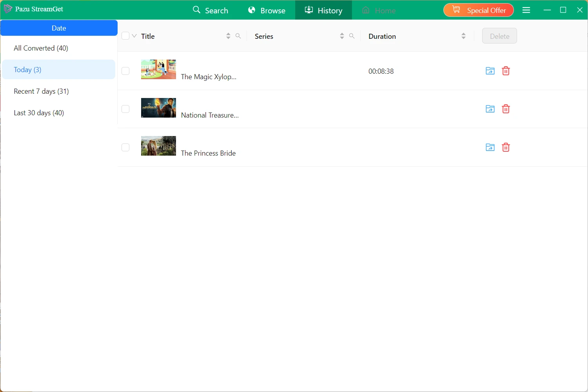Click the title text National Treasure...
The width and height of the screenshot is (588, 392).
click(210, 115)
